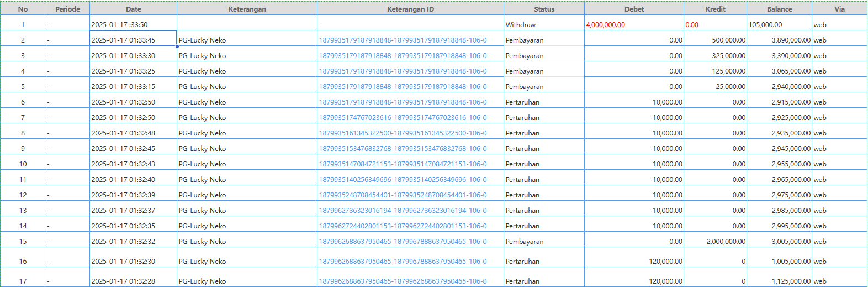Viewport: 868px width, 287px height.
Task: Open the Keterangan ID link in row 8
Action: pos(403,133)
